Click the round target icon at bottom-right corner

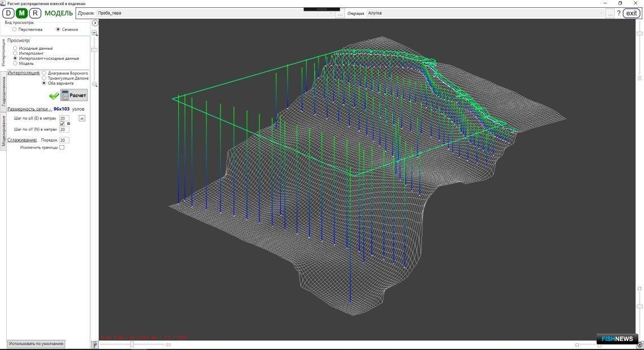(x=640, y=345)
